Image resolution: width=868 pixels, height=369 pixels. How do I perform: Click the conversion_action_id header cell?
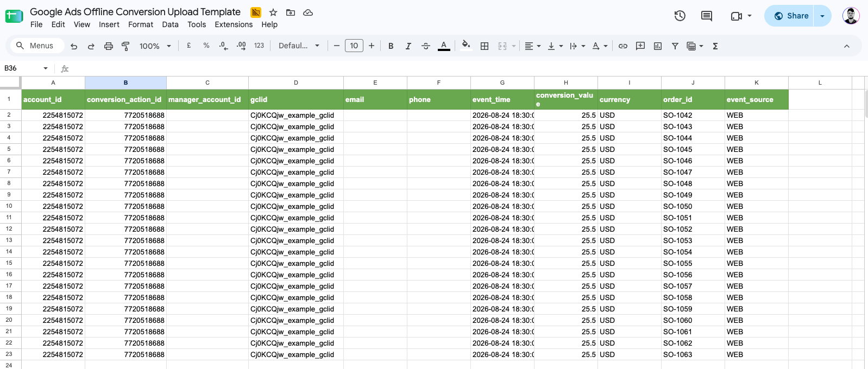coord(125,99)
